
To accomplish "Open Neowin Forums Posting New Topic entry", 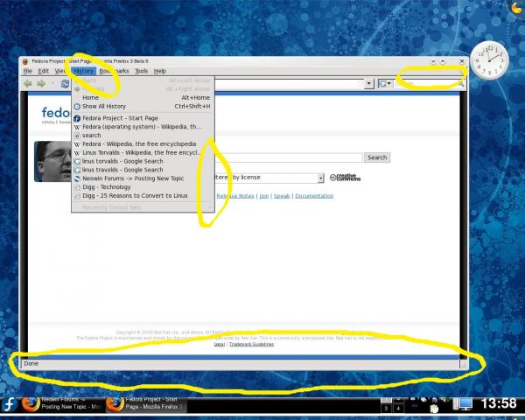I will (143, 178).
